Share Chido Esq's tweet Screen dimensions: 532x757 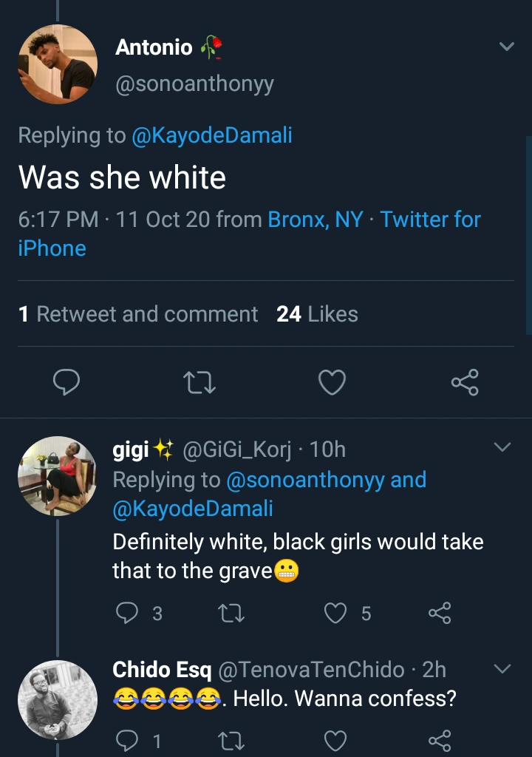tap(440, 740)
